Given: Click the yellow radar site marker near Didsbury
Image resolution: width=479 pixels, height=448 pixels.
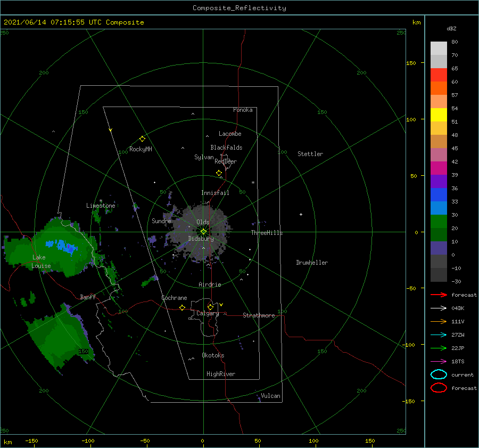Looking at the screenshot, I should coord(203,232).
